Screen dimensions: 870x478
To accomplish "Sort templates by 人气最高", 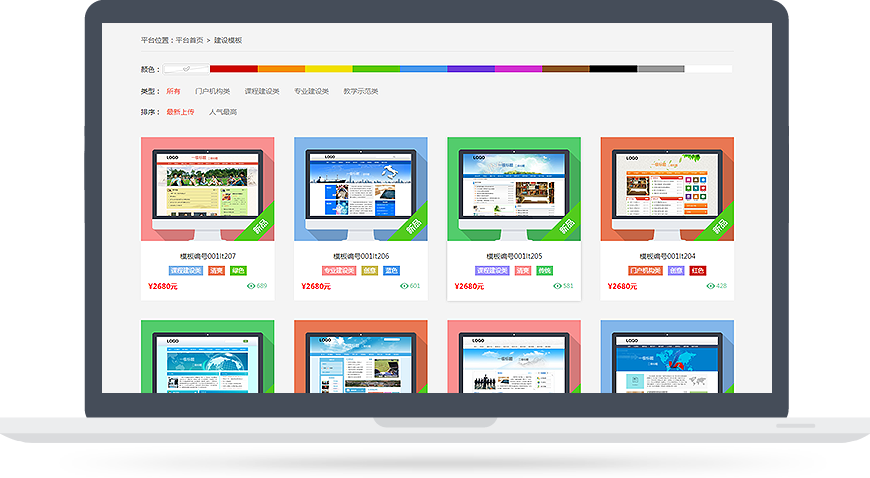I will (x=223, y=112).
